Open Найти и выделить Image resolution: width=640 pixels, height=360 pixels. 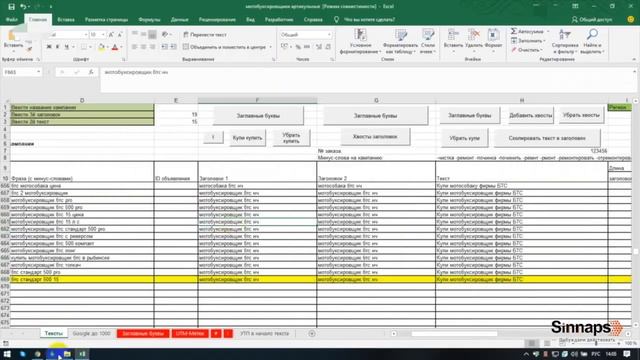(593, 42)
